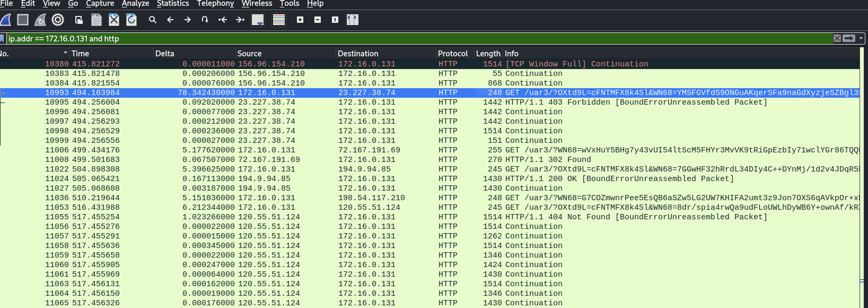Screen dimensions: 868x308
Task: Reload the capture file
Action: point(131,20)
